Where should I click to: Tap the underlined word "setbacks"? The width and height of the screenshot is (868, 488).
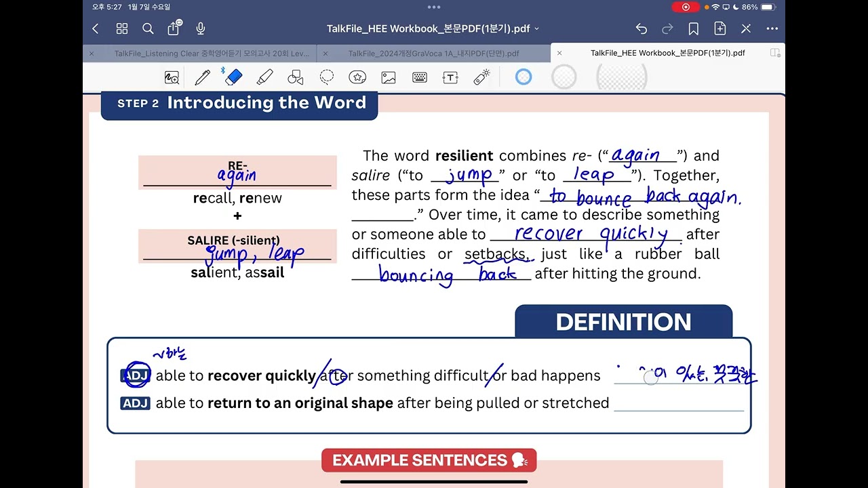coord(494,254)
